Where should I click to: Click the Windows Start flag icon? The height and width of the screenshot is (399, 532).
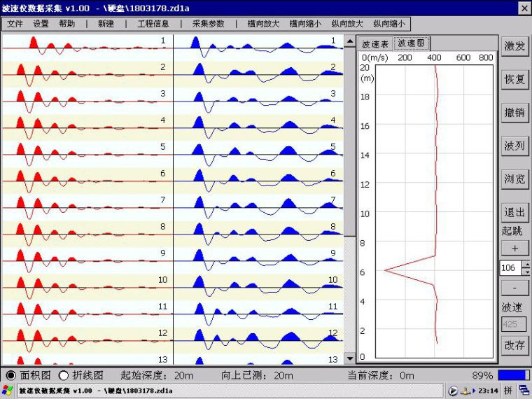(x=8, y=391)
